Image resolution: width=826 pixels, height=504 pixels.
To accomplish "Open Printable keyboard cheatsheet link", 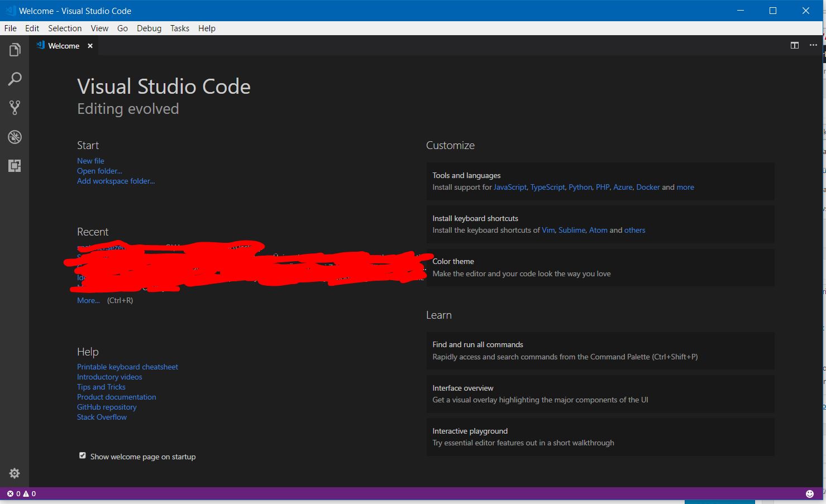I will point(127,367).
